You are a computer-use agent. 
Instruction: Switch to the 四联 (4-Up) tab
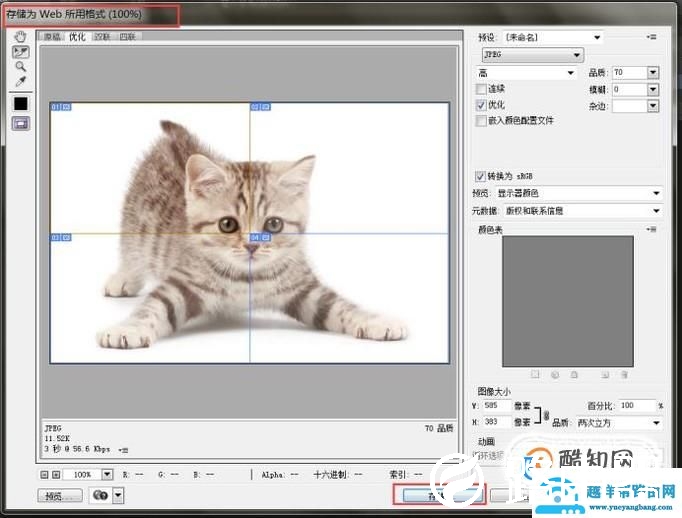[x=128, y=37]
